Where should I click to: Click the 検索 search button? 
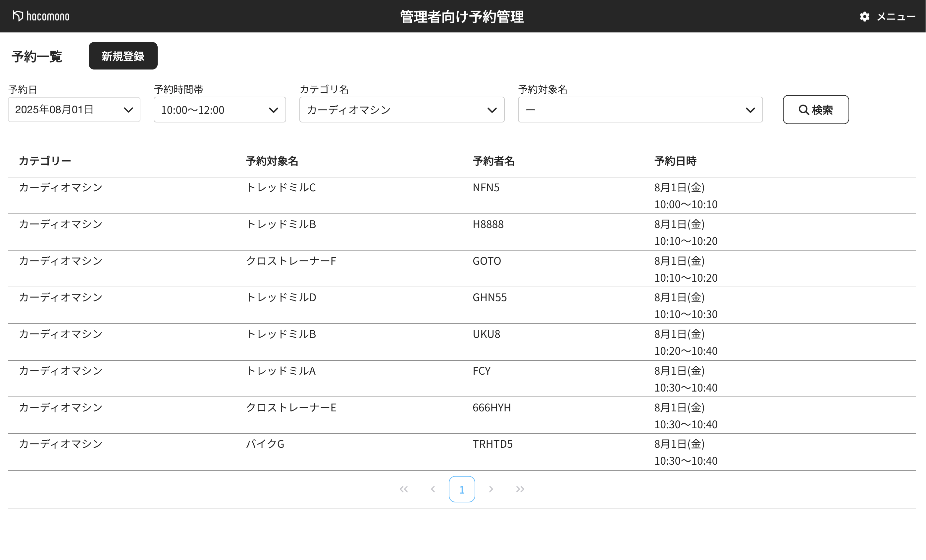[x=815, y=110]
